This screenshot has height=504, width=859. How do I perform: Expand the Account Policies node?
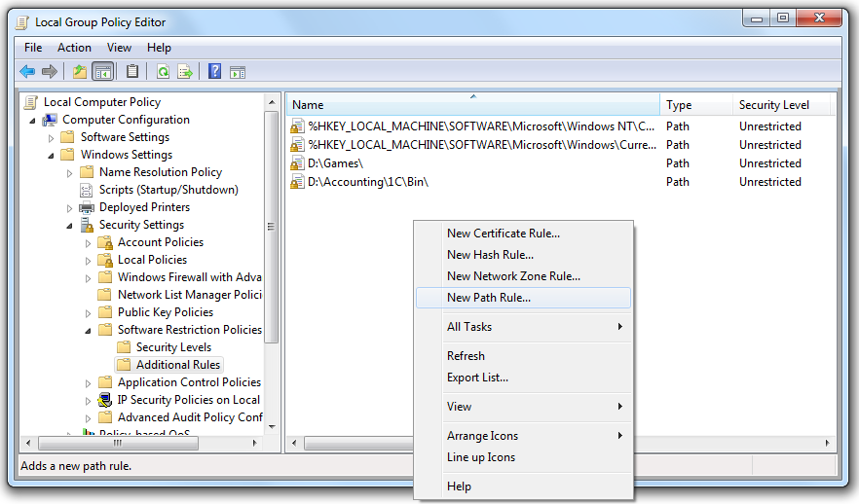pos(89,243)
